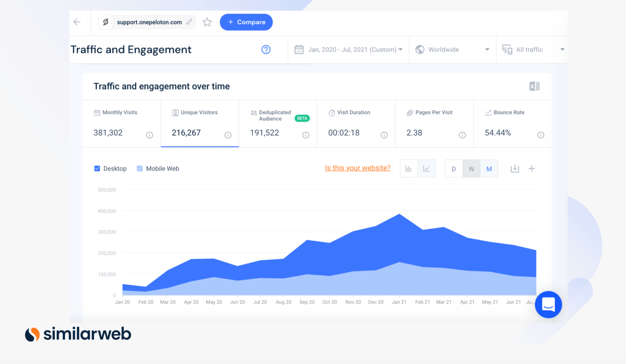The image size is (626, 364).
Task: Show info for Pages Per Visit
Action: pos(462,135)
